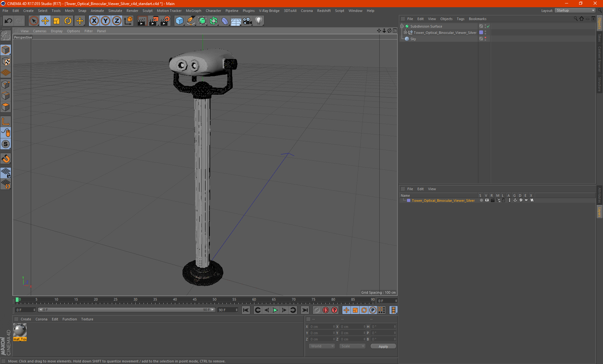Enable the Axis tool
603x364 pixels.
pos(6,121)
